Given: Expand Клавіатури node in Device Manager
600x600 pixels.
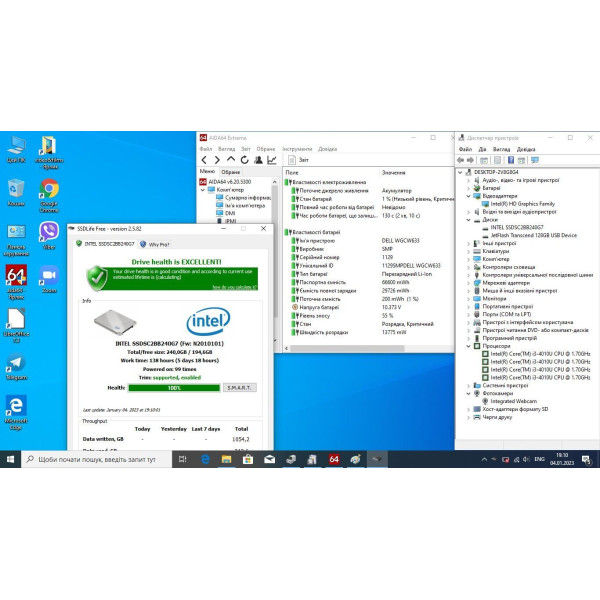Looking at the screenshot, I should tap(468, 251).
